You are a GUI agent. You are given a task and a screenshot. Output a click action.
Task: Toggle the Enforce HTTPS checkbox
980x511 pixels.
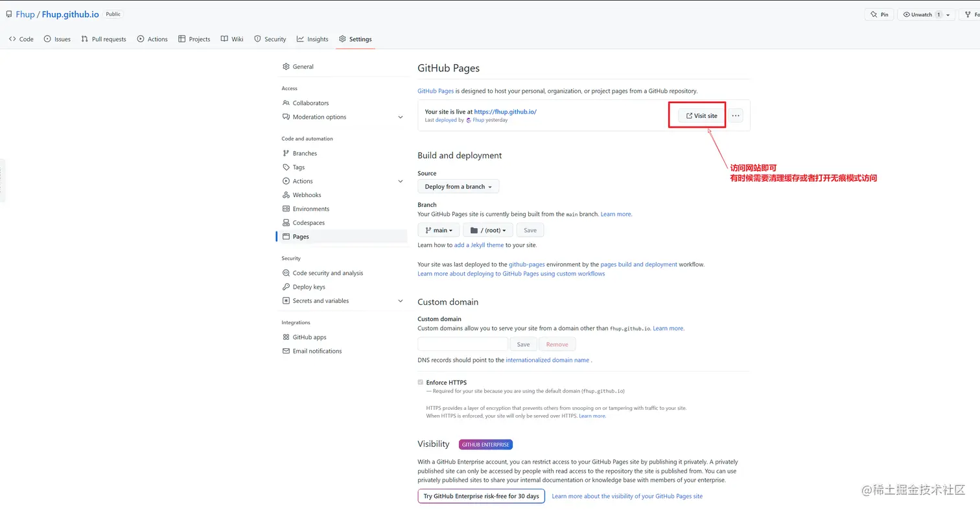[421, 383]
